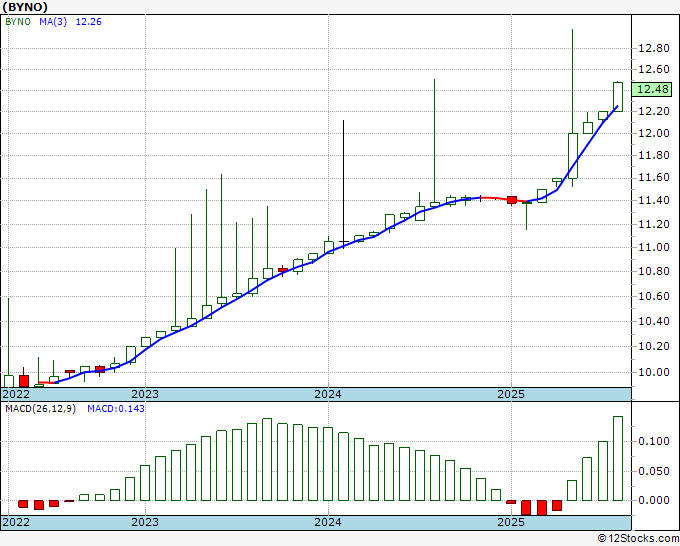This screenshot has width=680, height=546.
Task: Click the 2023 label on price chart axis
Action: (x=145, y=394)
